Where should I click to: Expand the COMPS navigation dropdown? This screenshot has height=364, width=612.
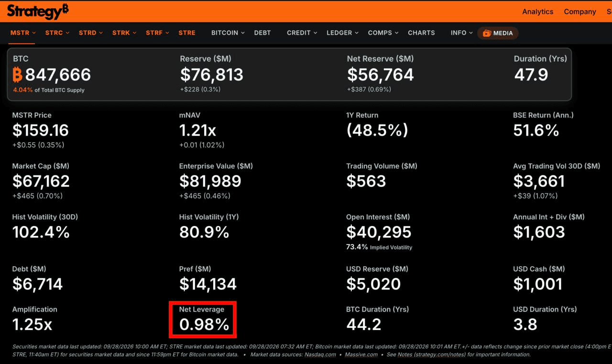pos(383,33)
